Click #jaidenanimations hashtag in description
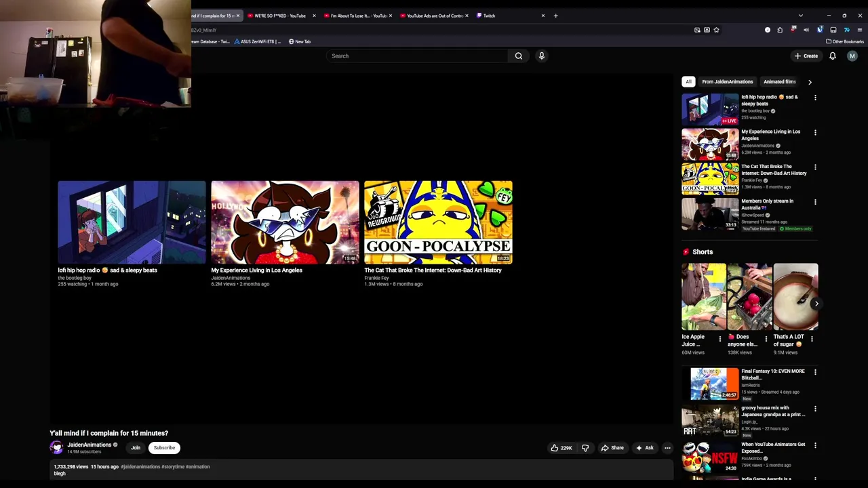This screenshot has height=488, width=868. [140, 466]
